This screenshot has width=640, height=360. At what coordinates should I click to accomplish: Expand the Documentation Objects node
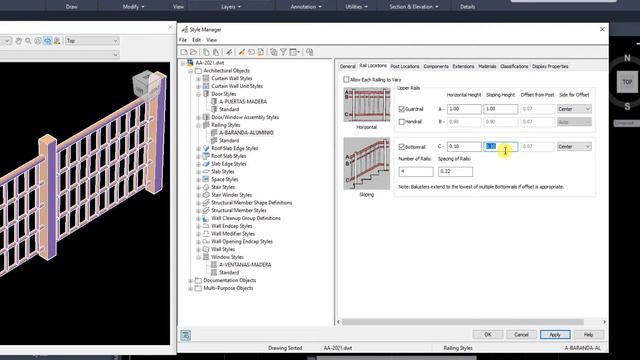[191, 280]
